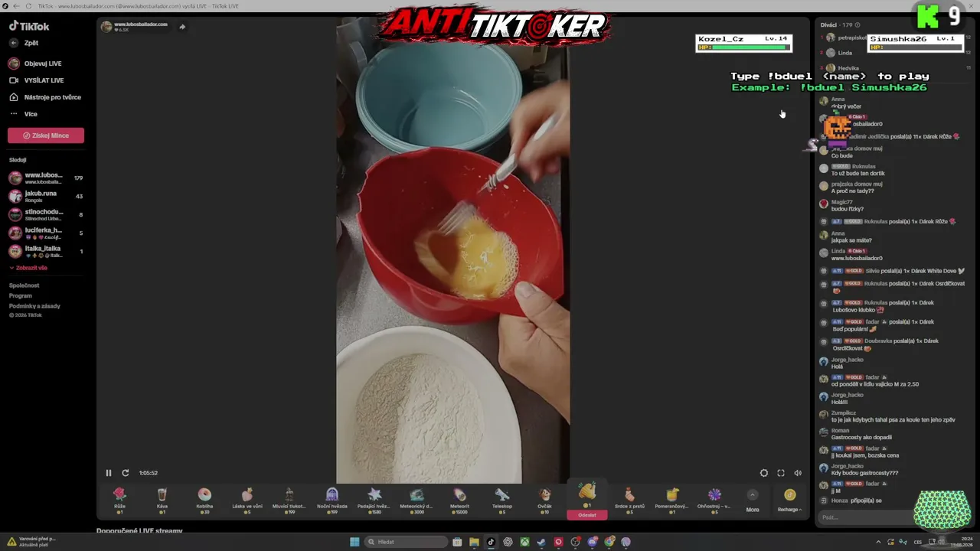Open the italka_italka live stream
The image size is (980, 551).
pos(46,252)
